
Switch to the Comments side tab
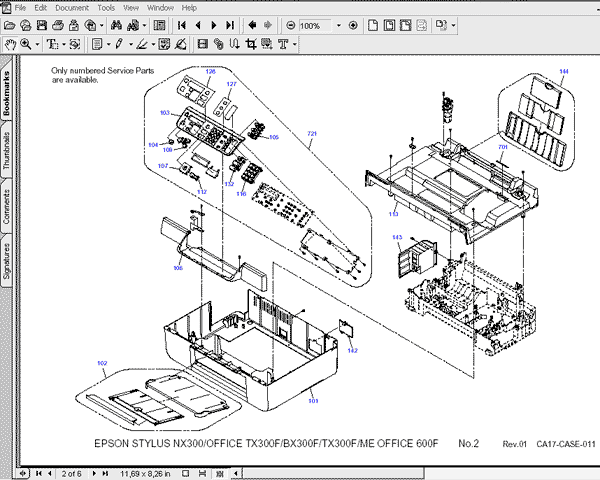[7, 207]
